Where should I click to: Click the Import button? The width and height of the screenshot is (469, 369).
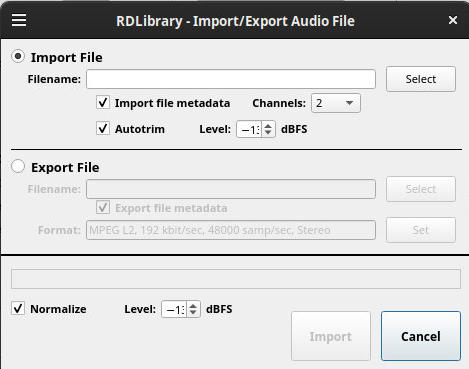tap(331, 336)
